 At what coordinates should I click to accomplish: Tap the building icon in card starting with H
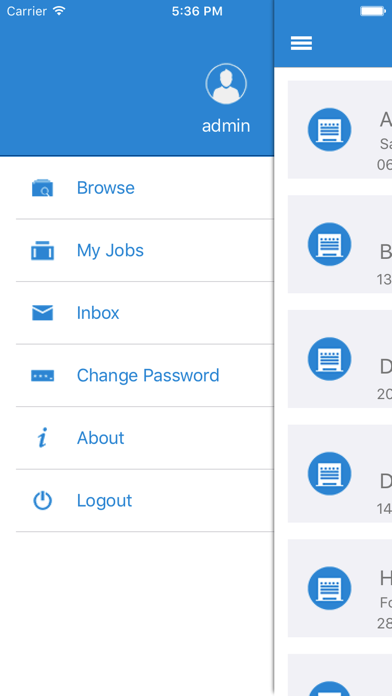(329, 588)
